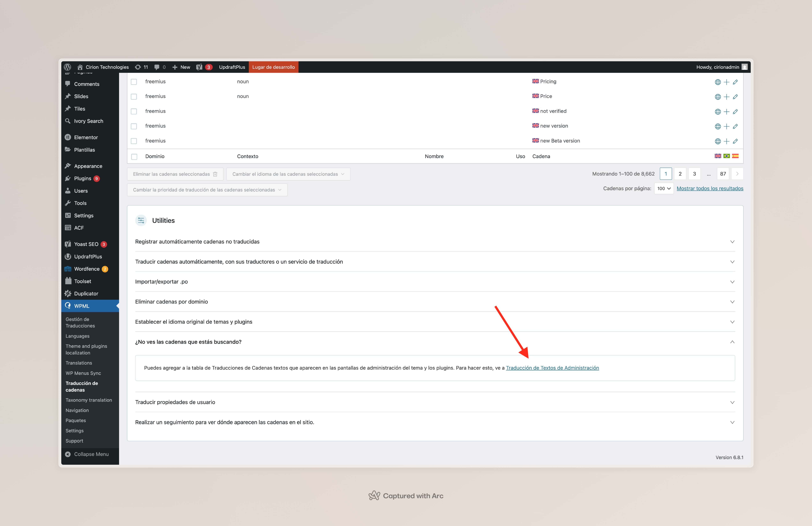Click the plus icon for new version
This screenshot has height=526, width=812.
[727, 127]
